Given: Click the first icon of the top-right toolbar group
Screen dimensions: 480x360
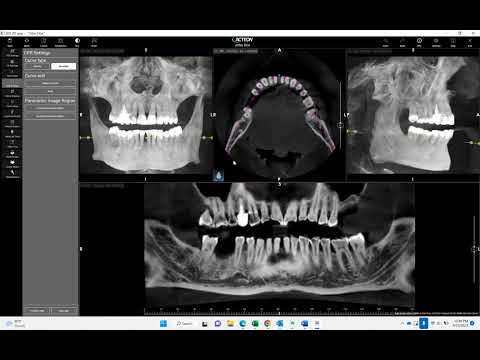Looking at the screenshot, I should pos(386,42).
